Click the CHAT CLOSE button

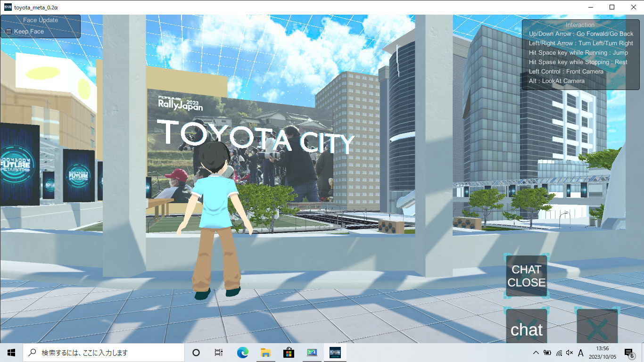[x=527, y=276]
